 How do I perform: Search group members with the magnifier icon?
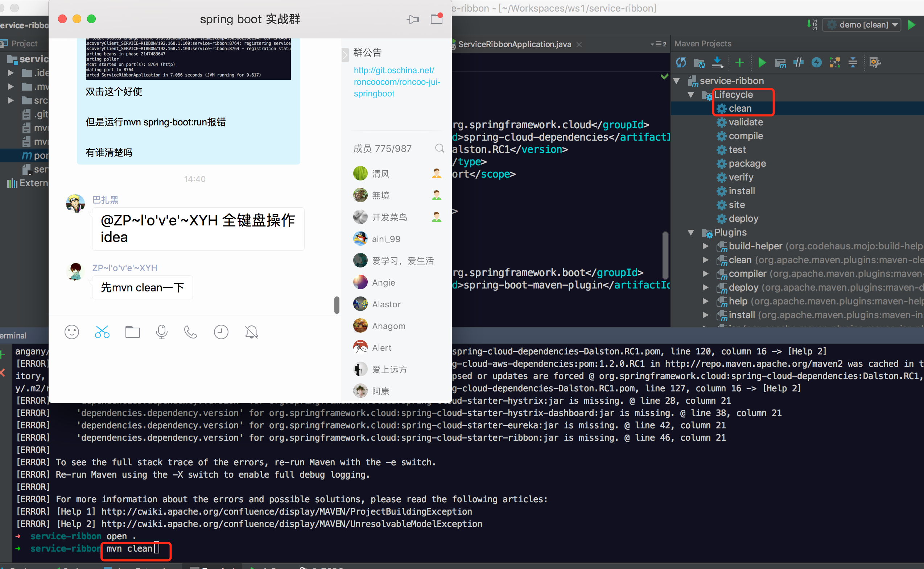[440, 148]
